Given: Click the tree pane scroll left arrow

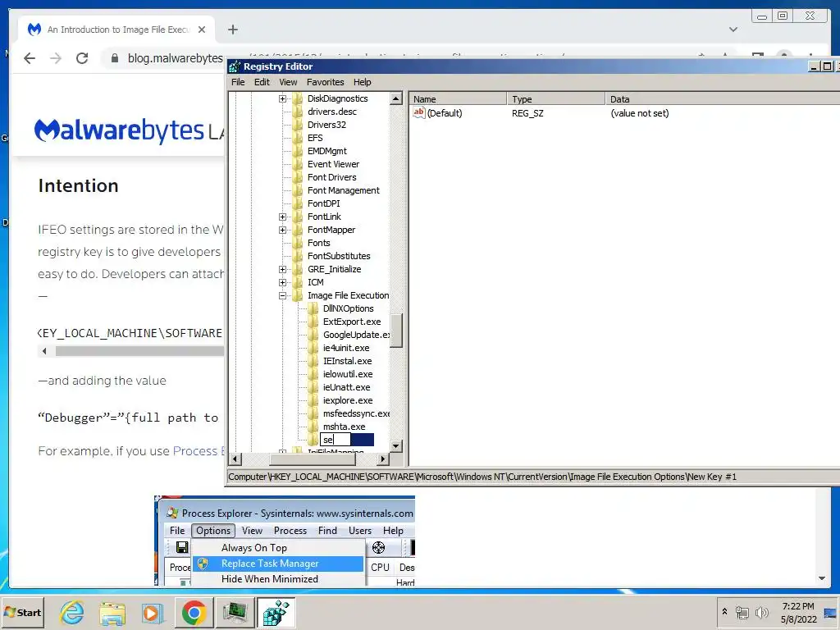Looking at the screenshot, I should [x=235, y=459].
